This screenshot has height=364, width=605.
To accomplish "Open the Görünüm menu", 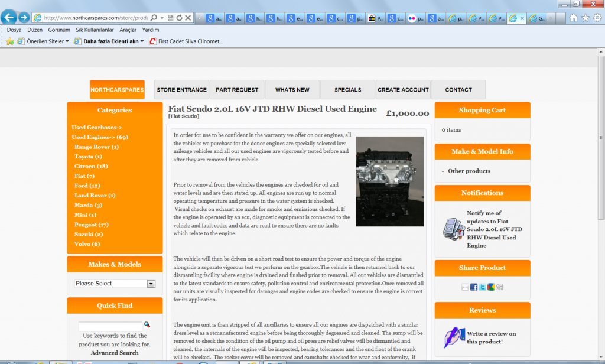I will point(59,30).
